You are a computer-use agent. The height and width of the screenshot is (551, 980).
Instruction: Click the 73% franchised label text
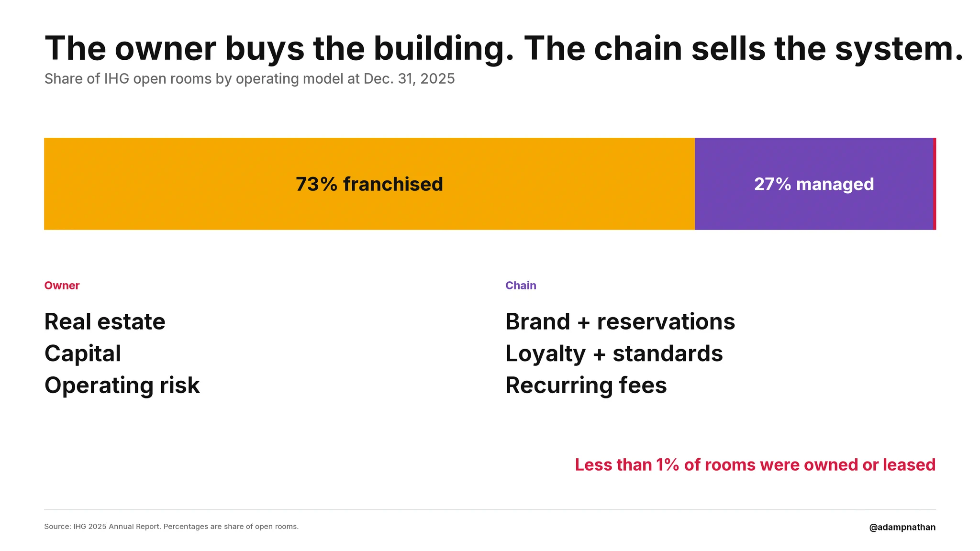369,184
